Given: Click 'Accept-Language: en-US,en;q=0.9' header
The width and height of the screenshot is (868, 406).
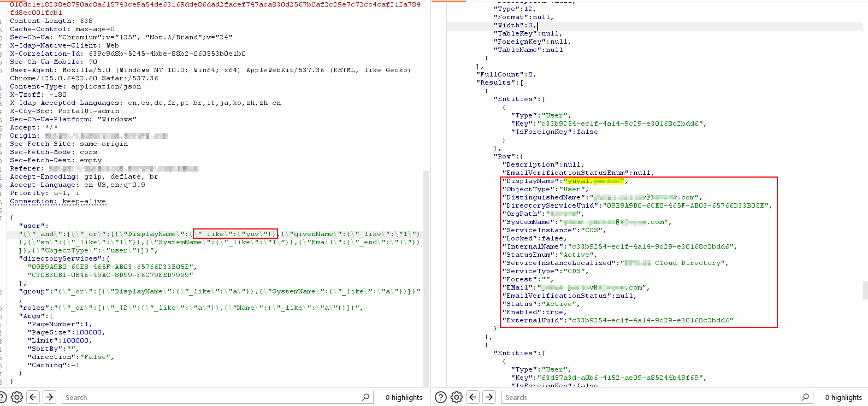Looking at the screenshot, I should coord(78,185).
